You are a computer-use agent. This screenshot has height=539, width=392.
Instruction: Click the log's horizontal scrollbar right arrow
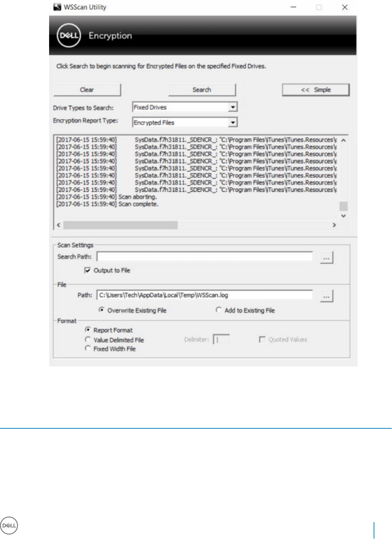click(x=334, y=225)
